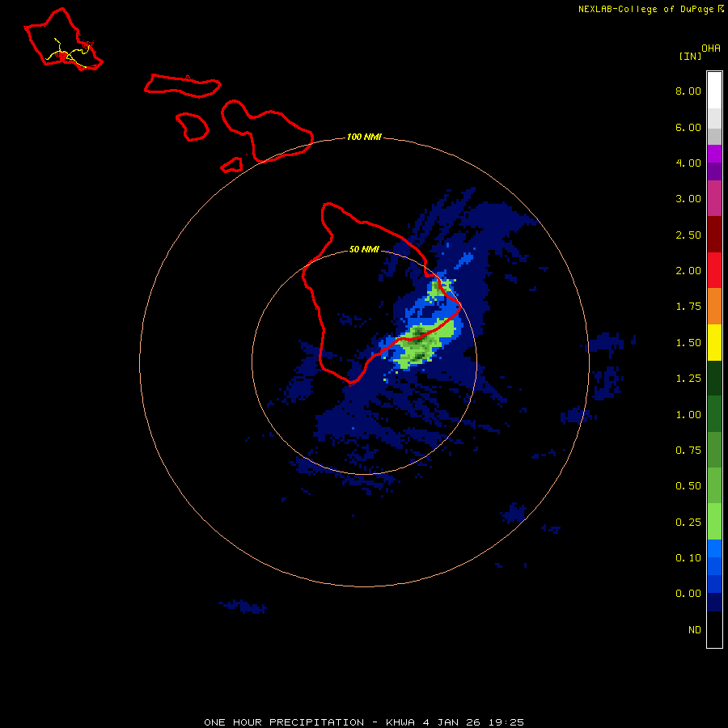Click the 0.10 legend value
Image resolution: width=728 pixels, height=728 pixels.
[x=688, y=558]
